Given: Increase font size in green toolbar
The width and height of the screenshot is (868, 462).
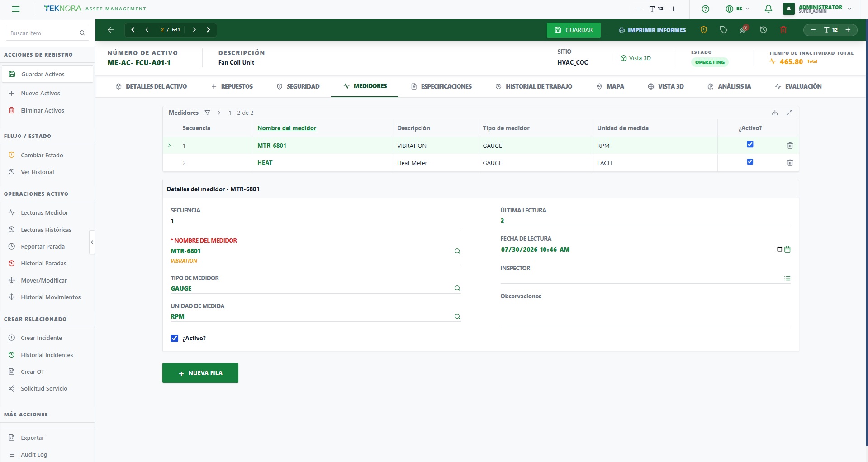Looking at the screenshot, I should pos(848,30).
